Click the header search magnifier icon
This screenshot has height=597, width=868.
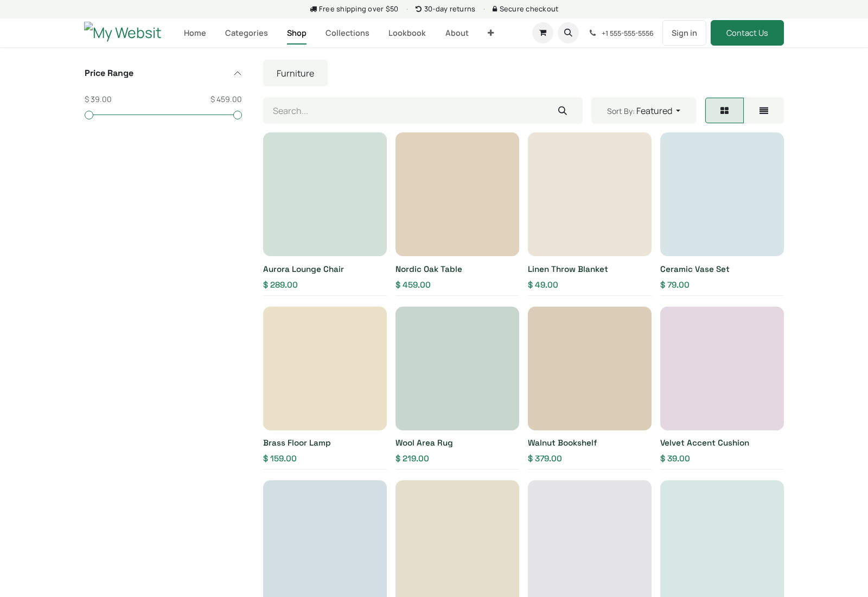click(568, 33)
